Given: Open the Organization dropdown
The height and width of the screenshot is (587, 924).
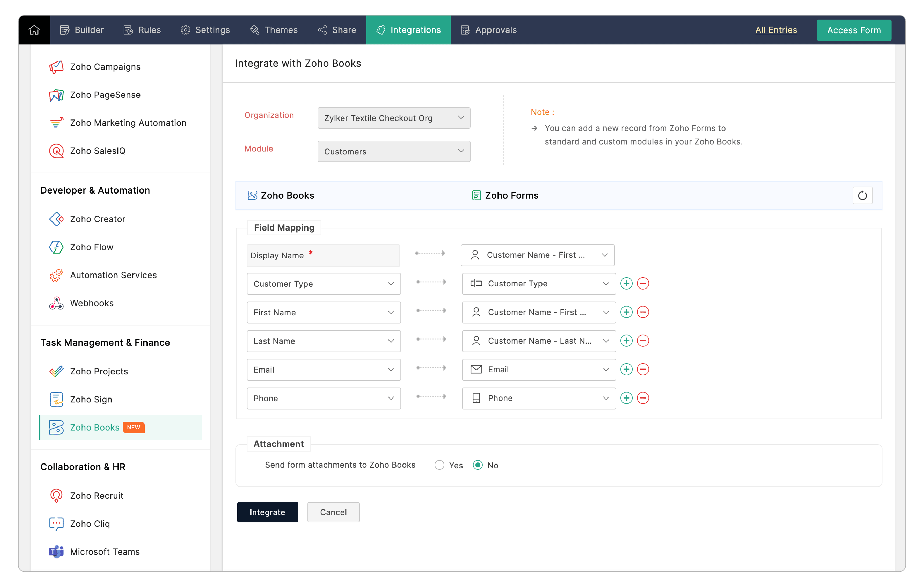Looking at the screenshot, I should (x=394, y=118).
